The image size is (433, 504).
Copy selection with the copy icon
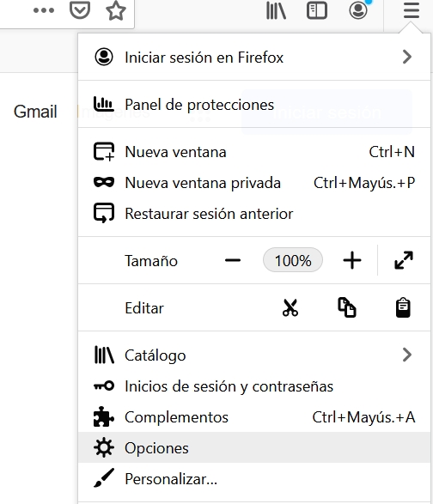tap(347, 307)
